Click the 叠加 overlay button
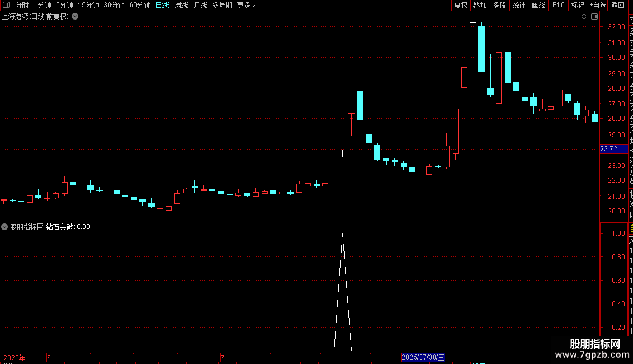The height and width of the screenshot is (364, 633). pyautogui.click(x=480, y=5)
